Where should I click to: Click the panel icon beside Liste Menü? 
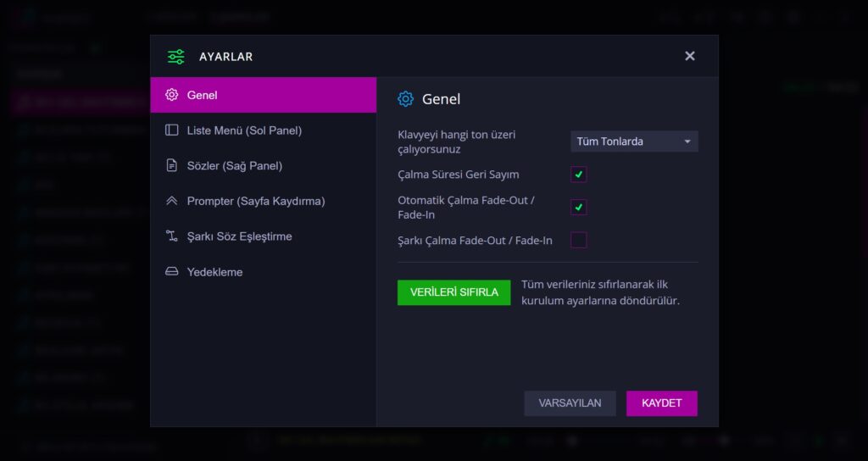pos(171,130)
